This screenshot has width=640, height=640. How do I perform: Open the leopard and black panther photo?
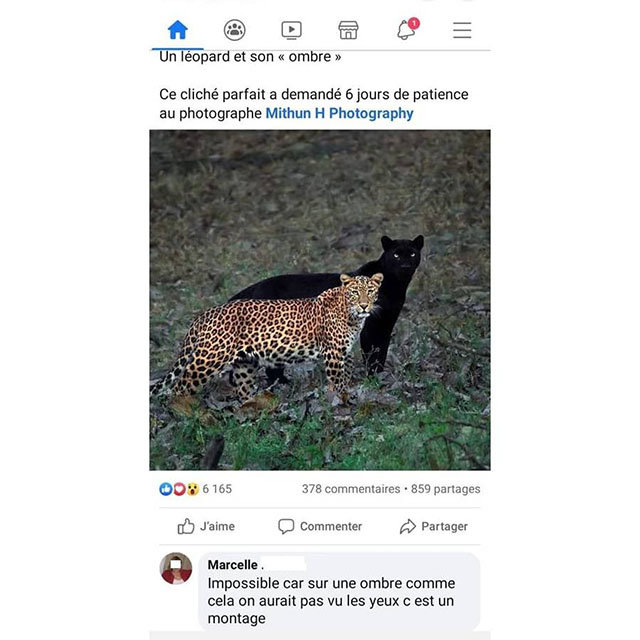click(x=320, y=300)
